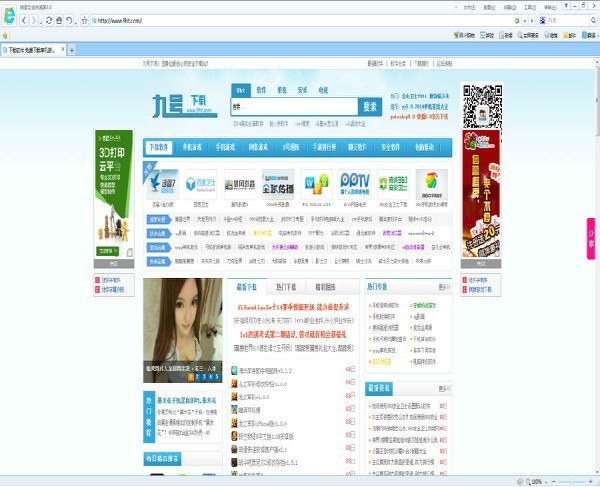This screenshot has height=487, width=600.
Task: Click the zoom in plus button in status bar
Action: click(590, 482)
